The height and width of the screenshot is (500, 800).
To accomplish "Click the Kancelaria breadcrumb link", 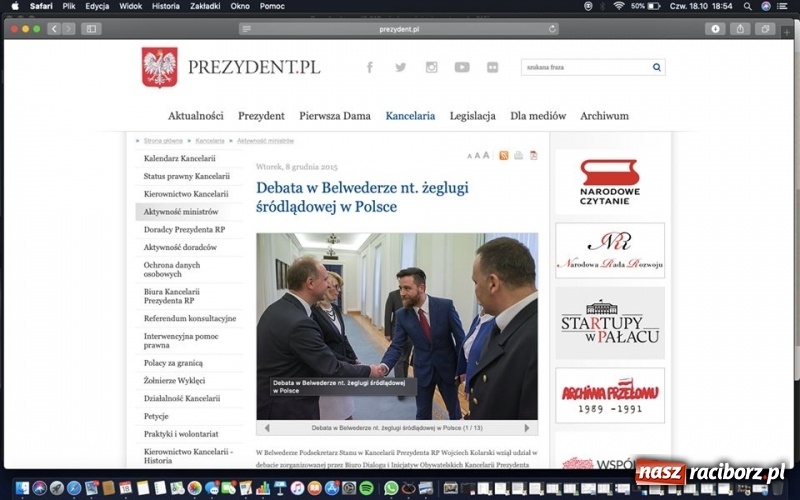I will coord(210,141).
